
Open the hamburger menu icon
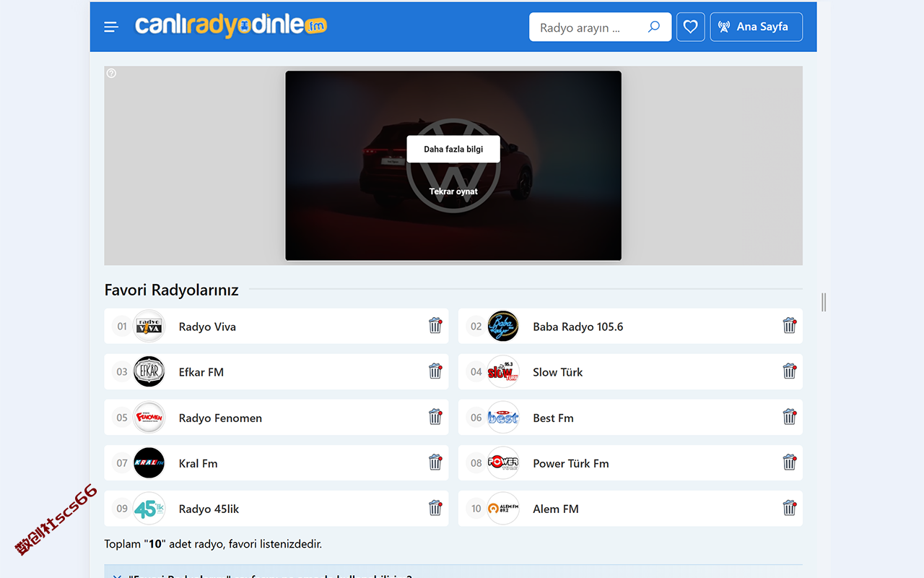pyautogui.click(x=110, y=27)
